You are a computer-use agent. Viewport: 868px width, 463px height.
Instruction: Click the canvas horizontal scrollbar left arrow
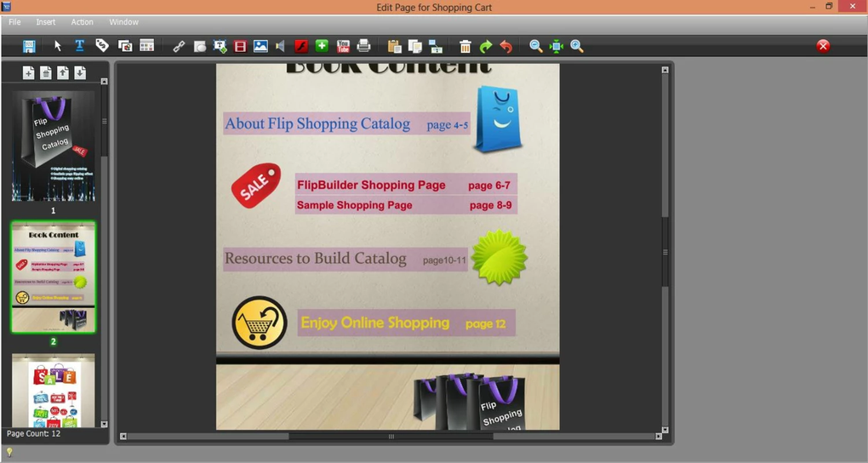coord(123,437)
